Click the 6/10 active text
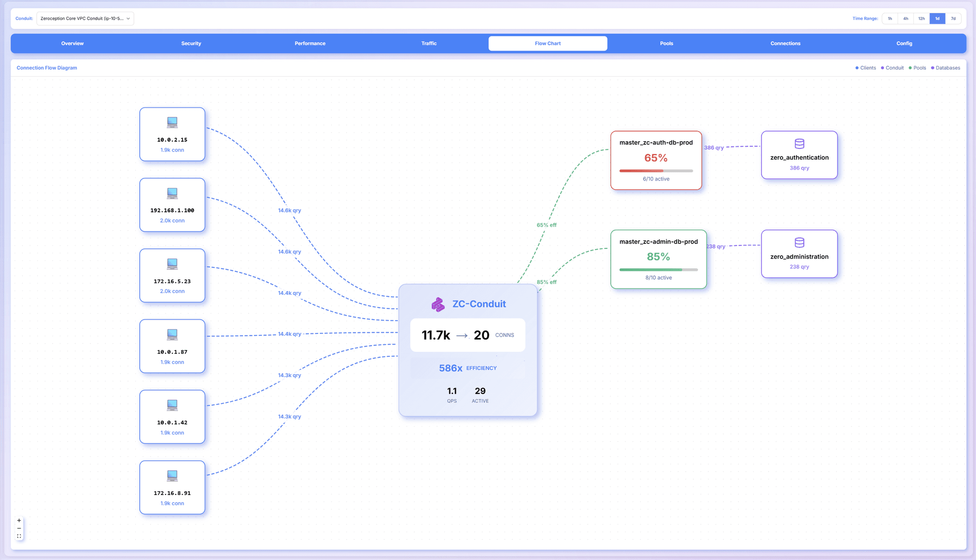 pos(656,179)
